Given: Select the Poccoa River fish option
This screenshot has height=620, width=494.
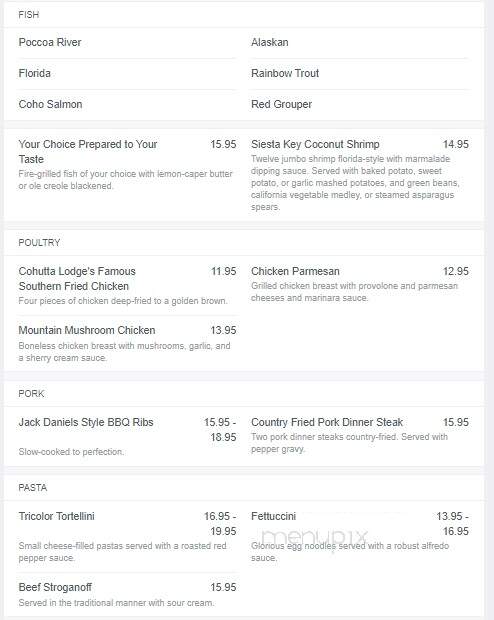Looking at the screenshot, I should pos(50,42).
